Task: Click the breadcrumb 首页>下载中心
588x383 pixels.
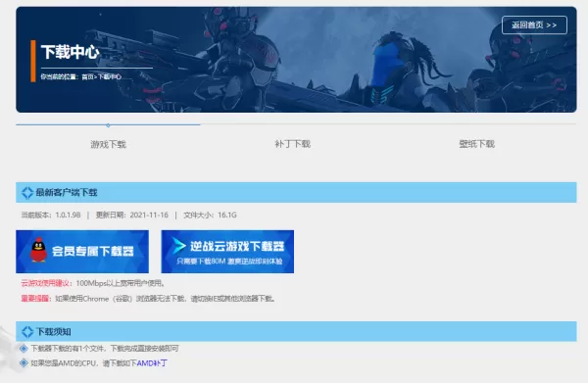Action: 101,76
